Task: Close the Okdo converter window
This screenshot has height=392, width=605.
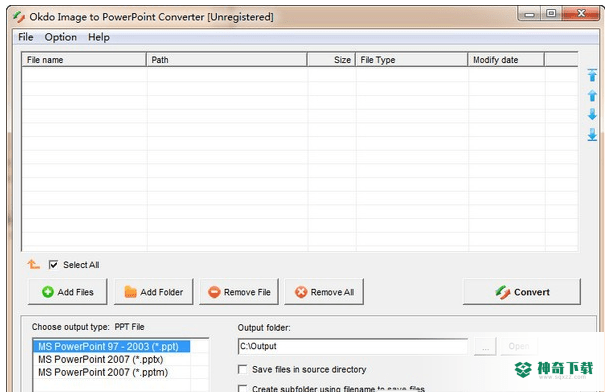Action: click(x=581, y=14)
